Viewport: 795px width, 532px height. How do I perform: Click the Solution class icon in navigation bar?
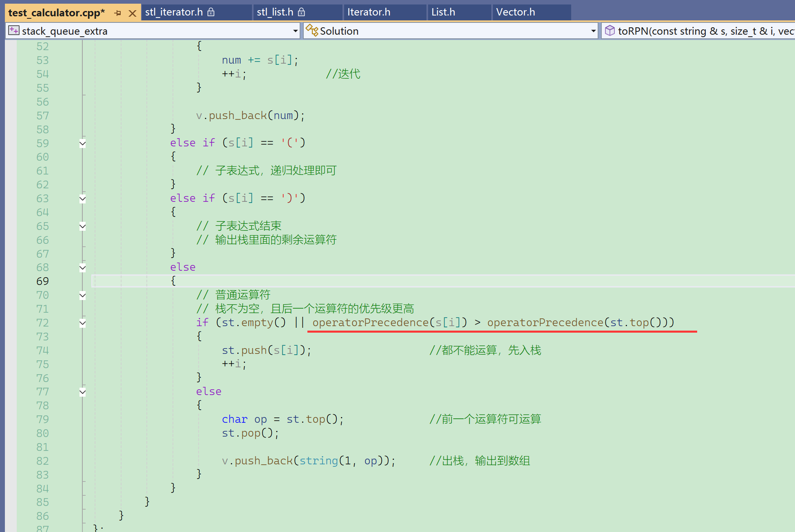[x=312, y=31]
